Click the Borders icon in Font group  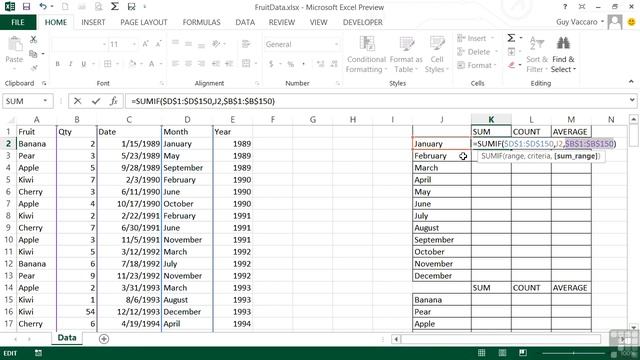(108, 64)
